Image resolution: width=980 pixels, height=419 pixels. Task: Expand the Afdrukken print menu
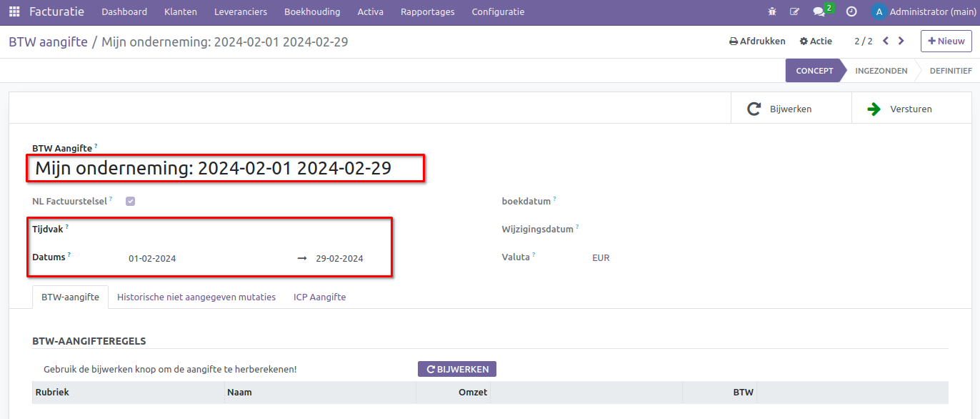point(757,41)
